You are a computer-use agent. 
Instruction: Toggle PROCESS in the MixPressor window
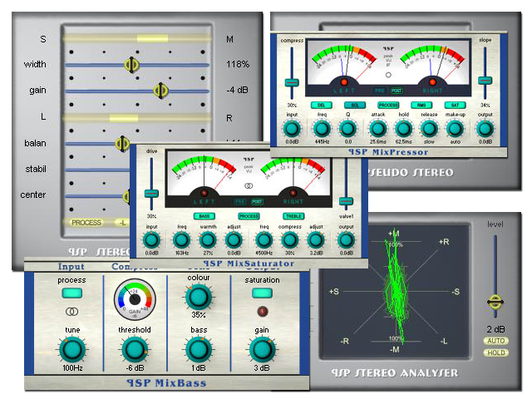[388, 106]
